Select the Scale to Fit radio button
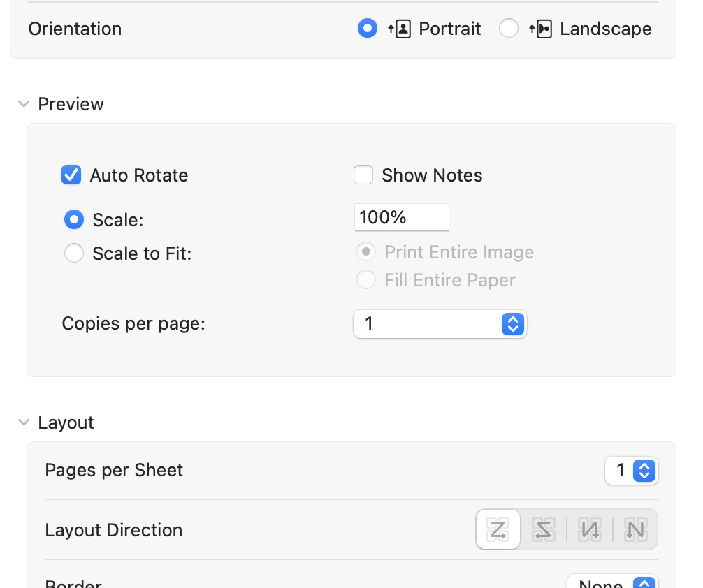Viewport: 703px width, 588px height. click(74, 253)
